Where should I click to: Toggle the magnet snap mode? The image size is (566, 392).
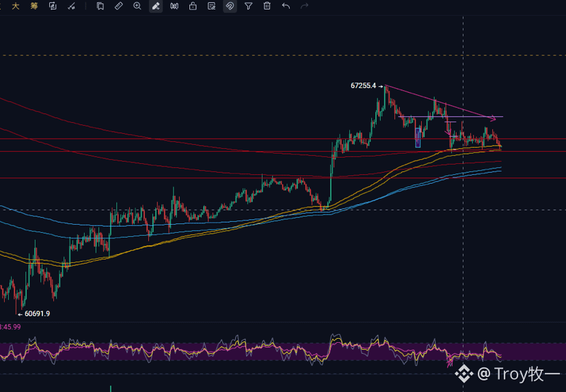pyautogui.click(x=230, y=6)
